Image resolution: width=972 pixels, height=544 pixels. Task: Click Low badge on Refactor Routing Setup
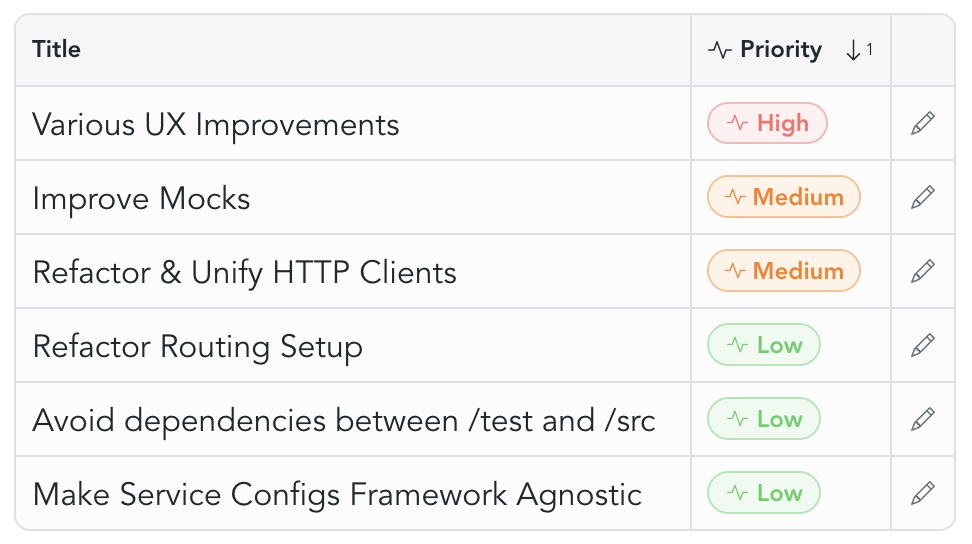(764, 346)
